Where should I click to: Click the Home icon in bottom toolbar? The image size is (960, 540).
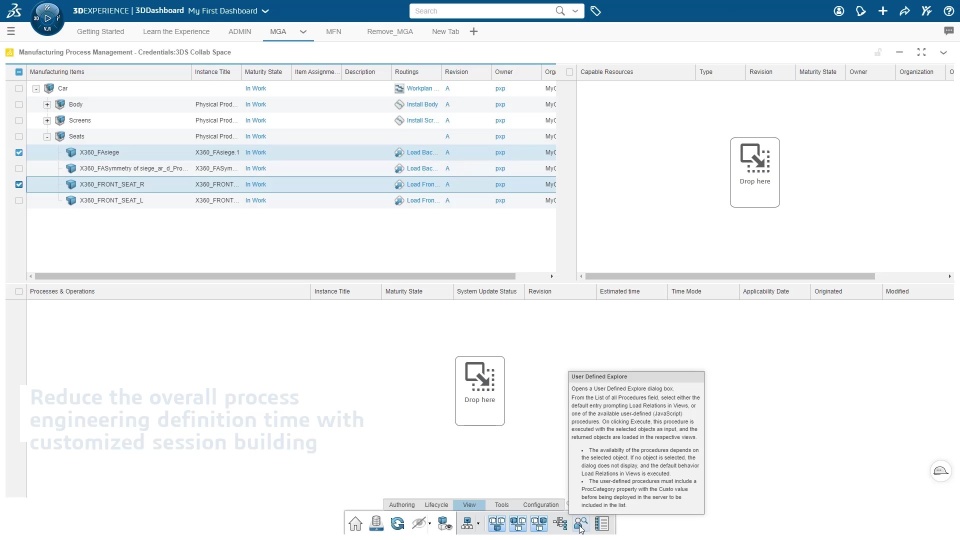(355, 523)
